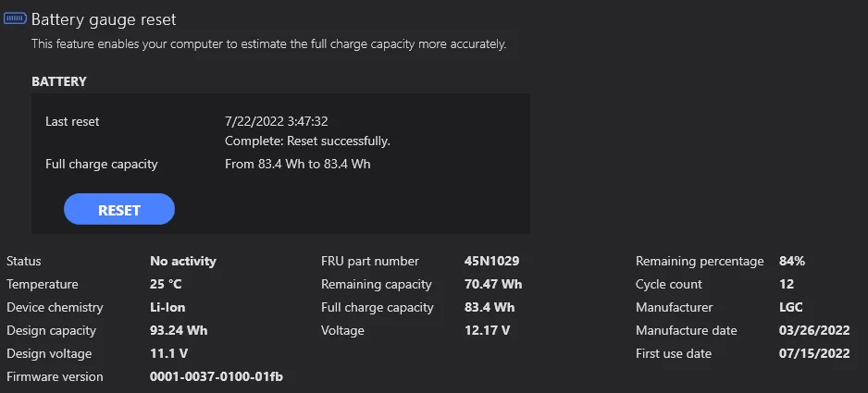Select the first use date 07/15/2022
868x393 pixels.
[x=812, y=353]
